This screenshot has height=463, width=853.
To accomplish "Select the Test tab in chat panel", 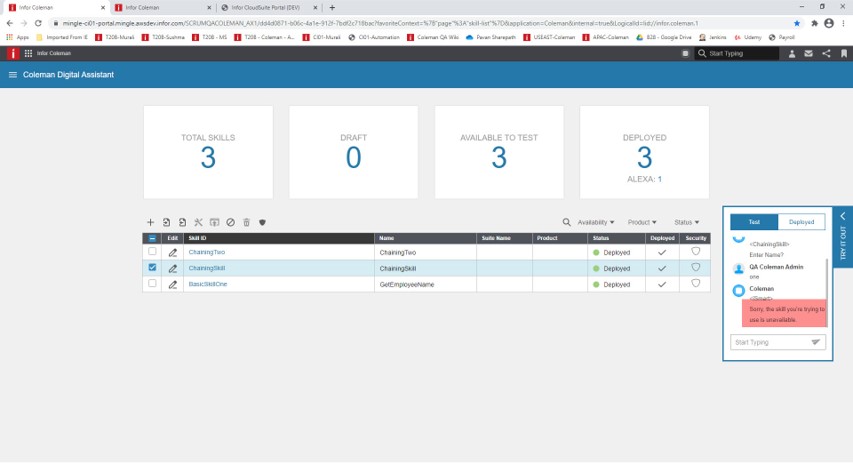I will pyautogui.click(x=754, y=222).
